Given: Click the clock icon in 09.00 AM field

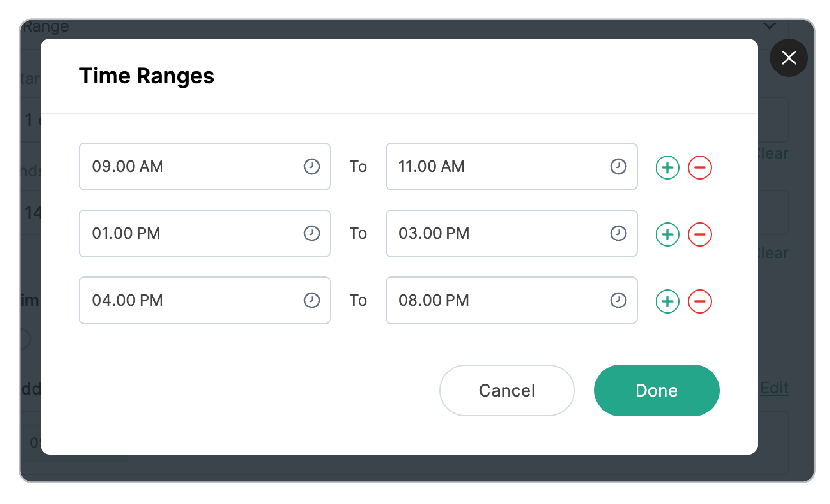Looking at the screenshot, I should click(x=311, y=167).
